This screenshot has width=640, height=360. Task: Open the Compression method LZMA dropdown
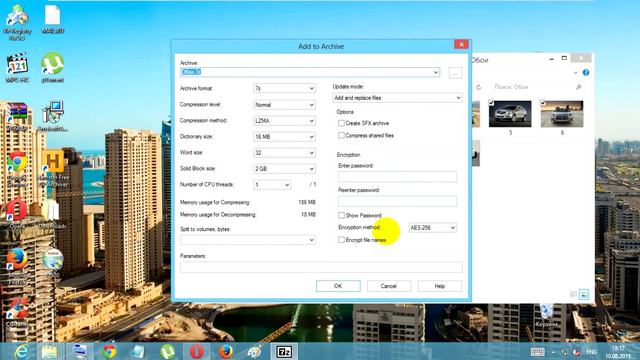[x=284, y=121]
